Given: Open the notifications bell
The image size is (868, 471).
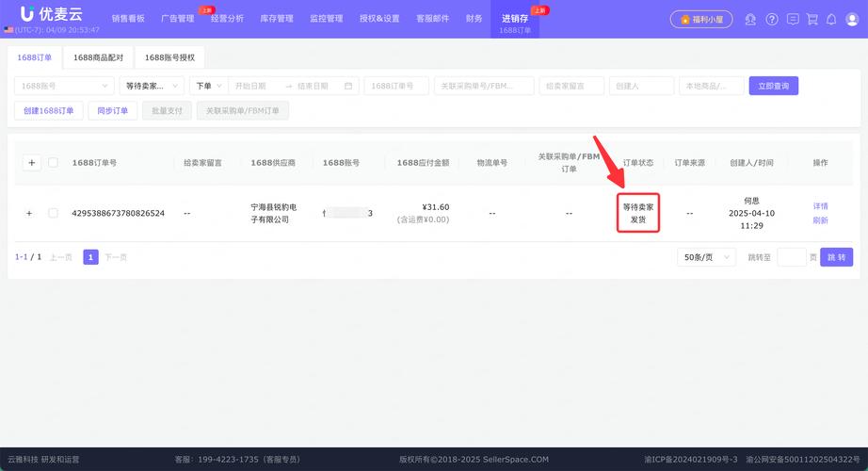Looking at the screenshot, I should (831, 19).
